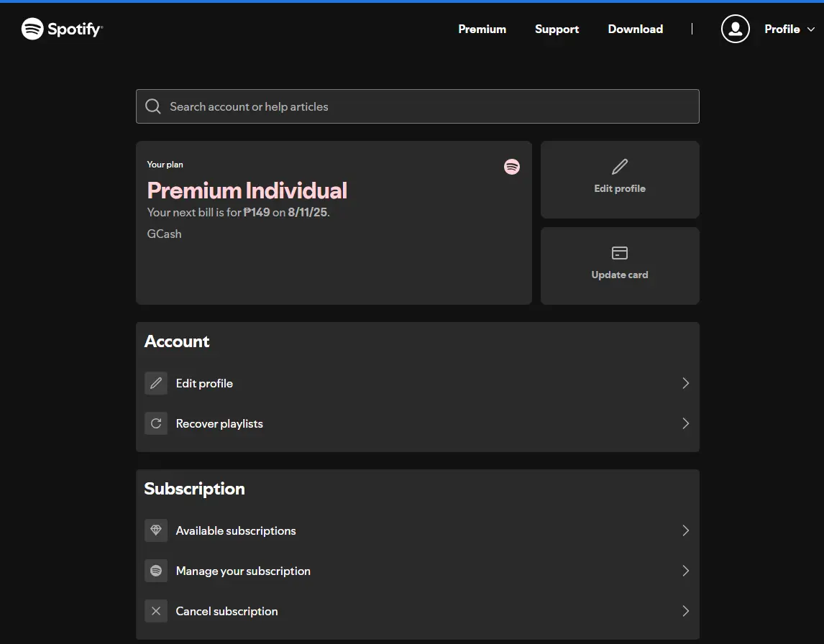
Task: Click Spotify icon beside Manage your subscription
Action: click(x=156, y=571)
